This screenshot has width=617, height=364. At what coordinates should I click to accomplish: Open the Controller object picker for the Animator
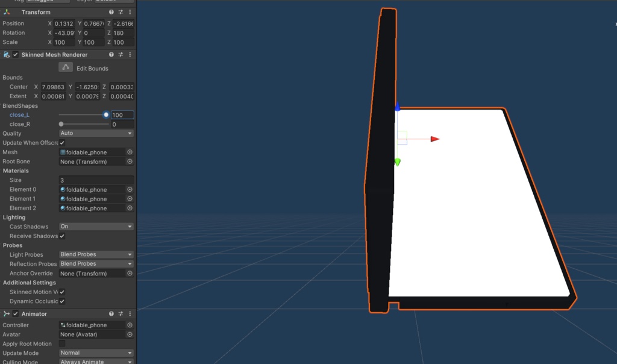click(x=130, y=325)
